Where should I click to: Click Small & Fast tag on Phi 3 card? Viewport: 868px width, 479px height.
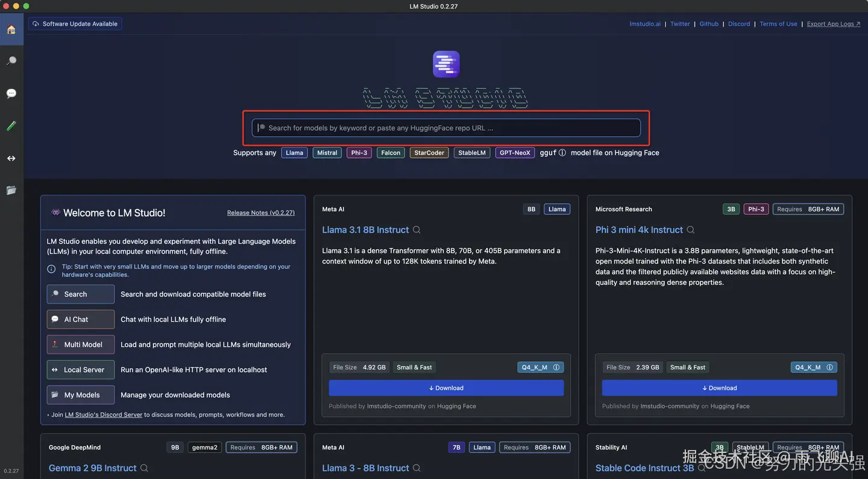pos(688,367)
